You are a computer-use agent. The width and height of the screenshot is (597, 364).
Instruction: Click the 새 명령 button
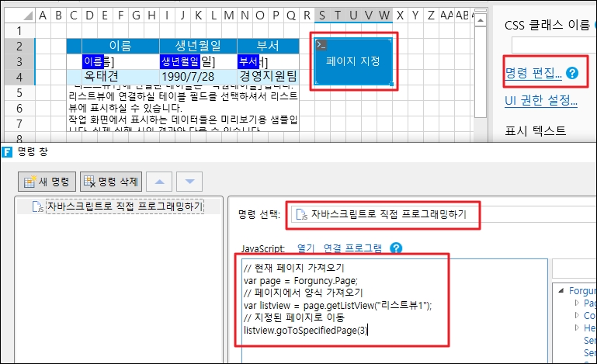coord(47,182)
